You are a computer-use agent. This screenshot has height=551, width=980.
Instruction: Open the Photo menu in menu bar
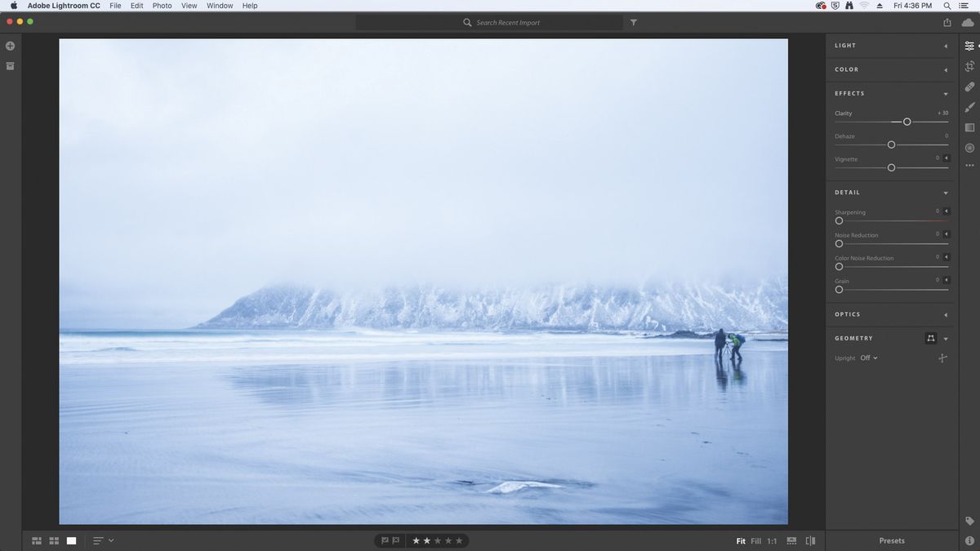pos(162,6)
